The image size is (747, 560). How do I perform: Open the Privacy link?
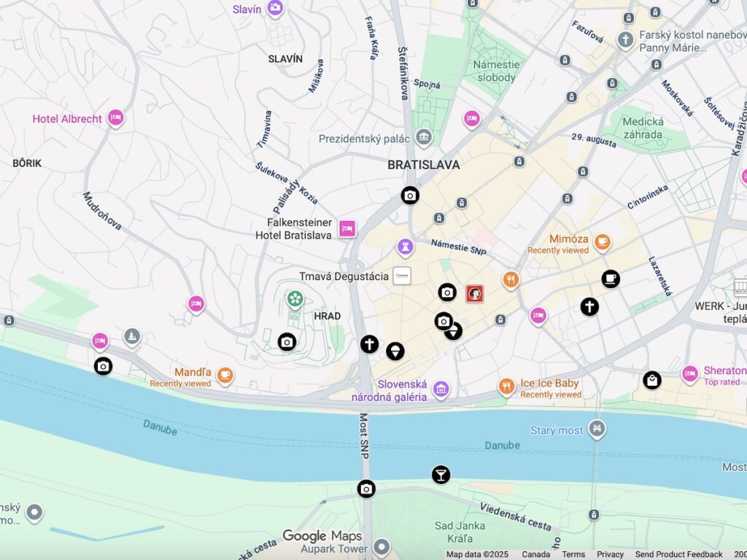tap(610, 554)
